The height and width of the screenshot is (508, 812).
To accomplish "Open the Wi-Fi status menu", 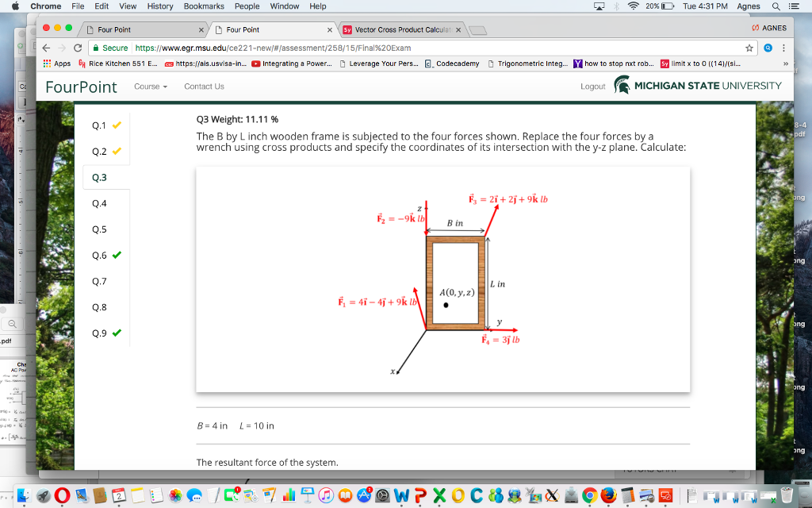I will pyautogui.click(x=633, y=6).
